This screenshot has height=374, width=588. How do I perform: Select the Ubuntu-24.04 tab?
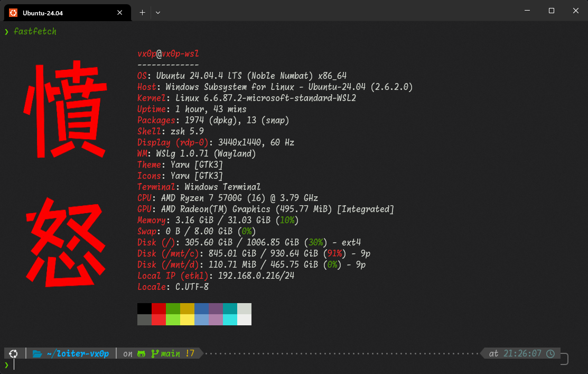point(68,13)
